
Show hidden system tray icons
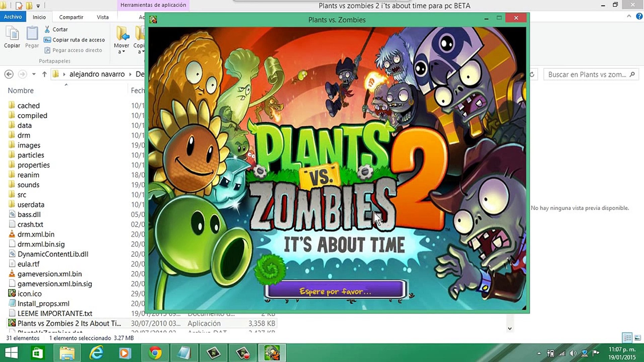(539, 353)
